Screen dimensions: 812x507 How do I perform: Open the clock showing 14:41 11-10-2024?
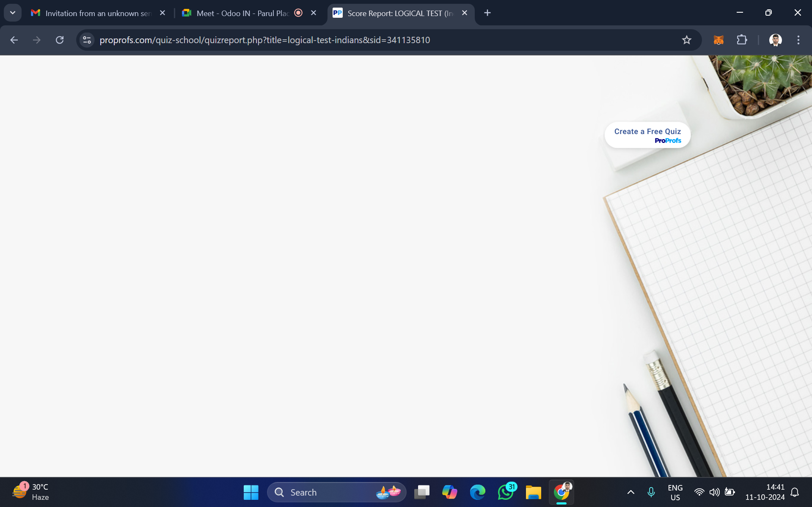(x=765, y=492)
